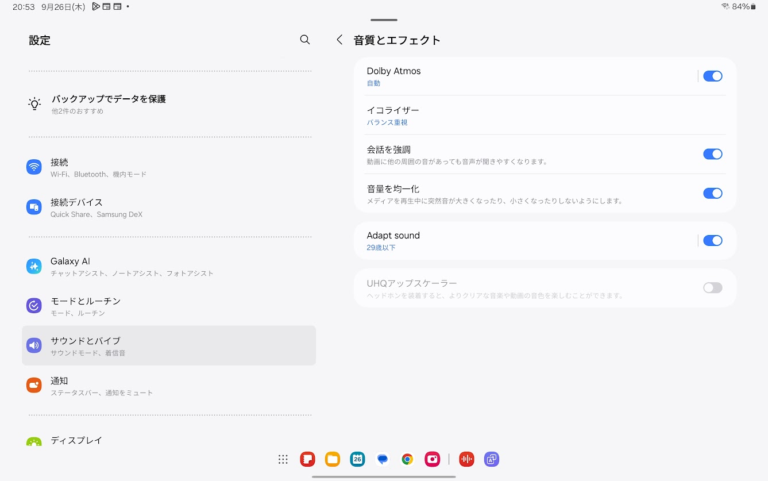Open the Calendar app in taskbar

click(357, 459)
